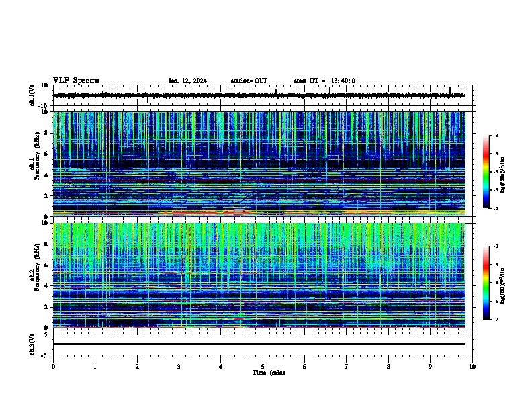Click the "ch.3(V)" axis label
The width and height of the screenshot is (532, 411).
pos(32,345)
